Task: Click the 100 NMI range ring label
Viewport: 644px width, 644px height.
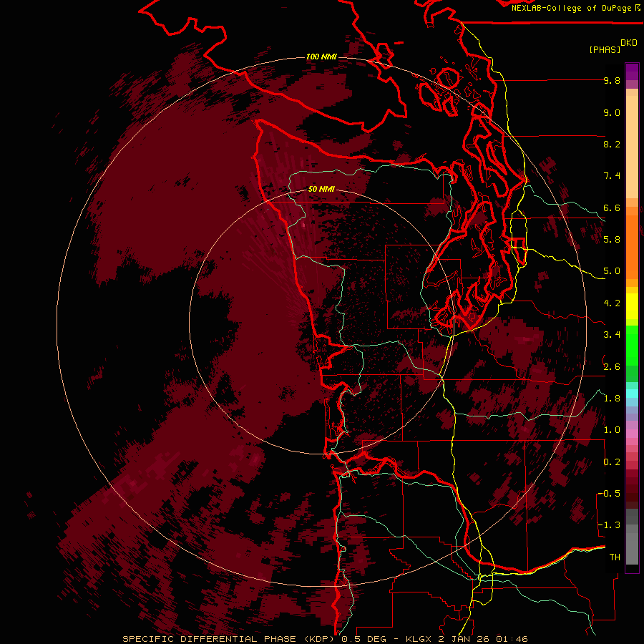Action: click(x=321, y=57)
